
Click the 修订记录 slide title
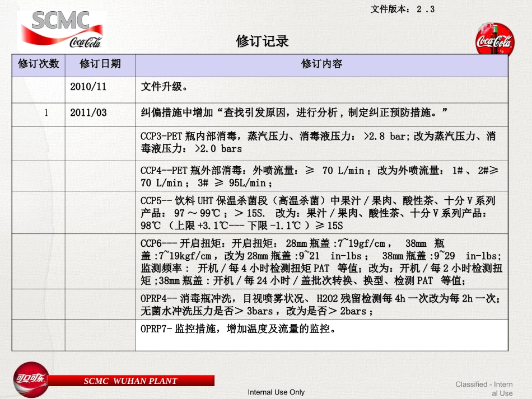[x=263, y=41]
